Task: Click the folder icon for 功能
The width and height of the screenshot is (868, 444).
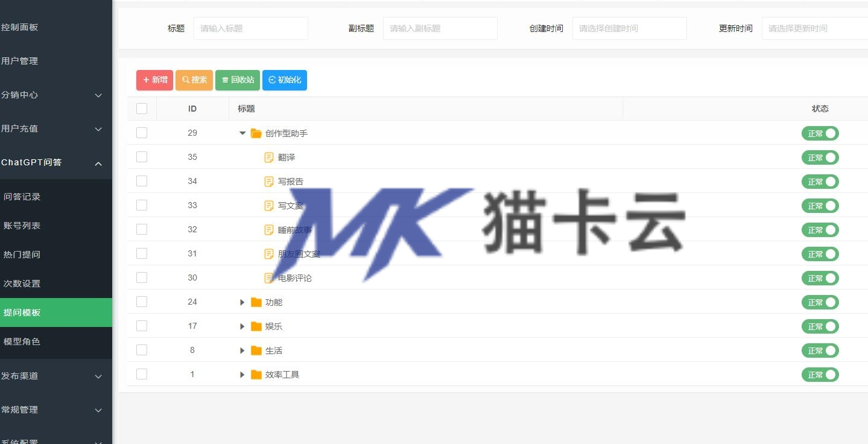Action: pos(256,302)
